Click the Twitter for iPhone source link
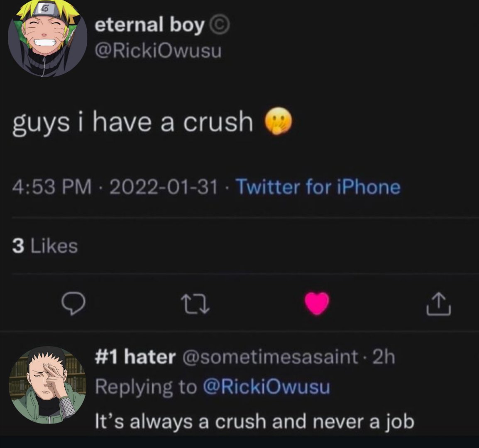The image size is (479, 448). point(318,187)
